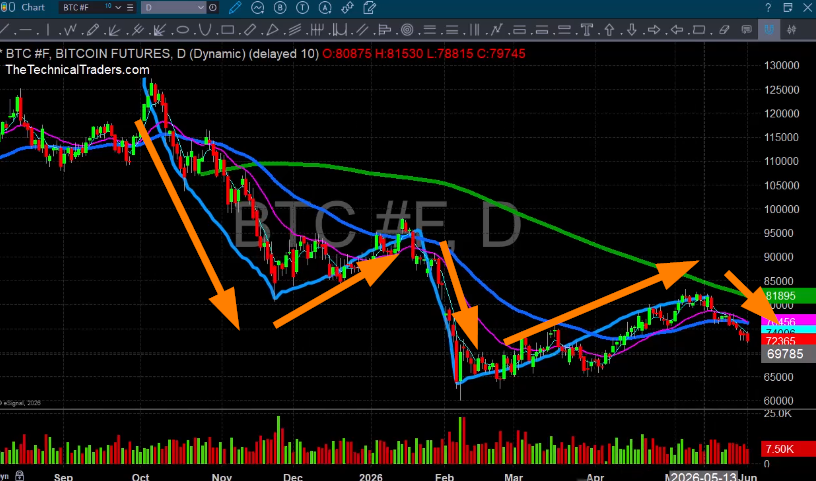
Task: Select the left arrow marker tool
Action: [677, 30]
